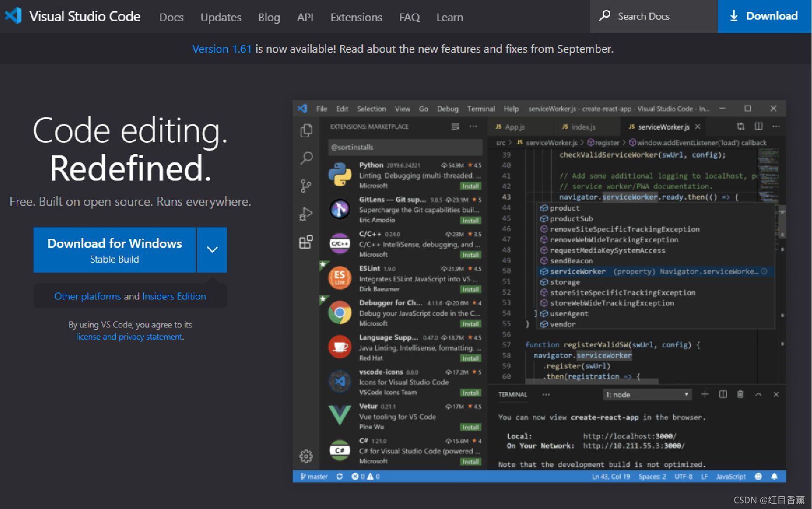The height and width of the screenshot is (509, 812).
Task: Click notifications bell in status bar
Action: (774, 476)
